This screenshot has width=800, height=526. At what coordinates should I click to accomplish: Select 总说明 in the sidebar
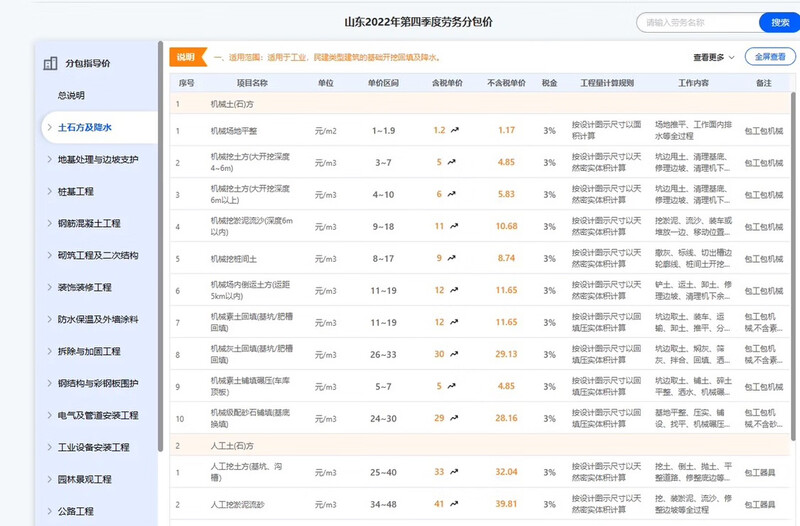click(x=71, y=95)
